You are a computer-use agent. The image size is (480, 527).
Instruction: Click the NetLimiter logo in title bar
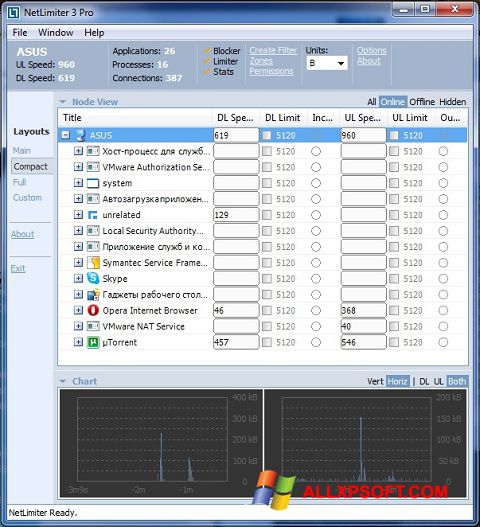14,13
